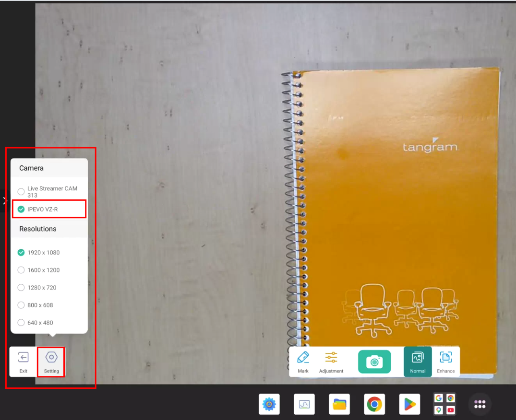Toggle the Setting popup

pos(51,362)
